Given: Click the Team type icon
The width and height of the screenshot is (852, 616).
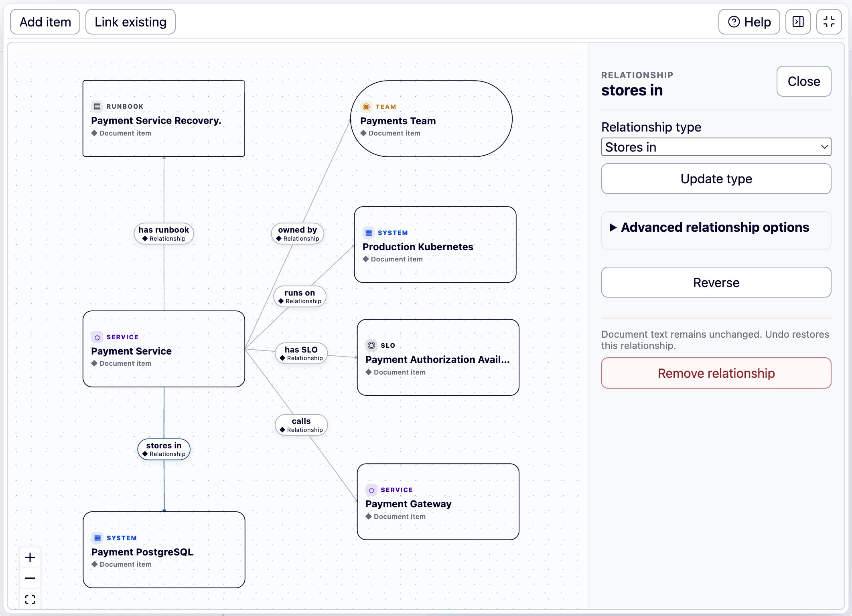Looking at the screenshot, I should coord(366,107).
